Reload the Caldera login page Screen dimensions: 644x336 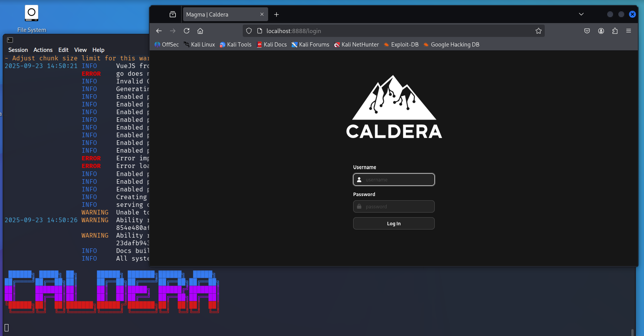(187, 31)
